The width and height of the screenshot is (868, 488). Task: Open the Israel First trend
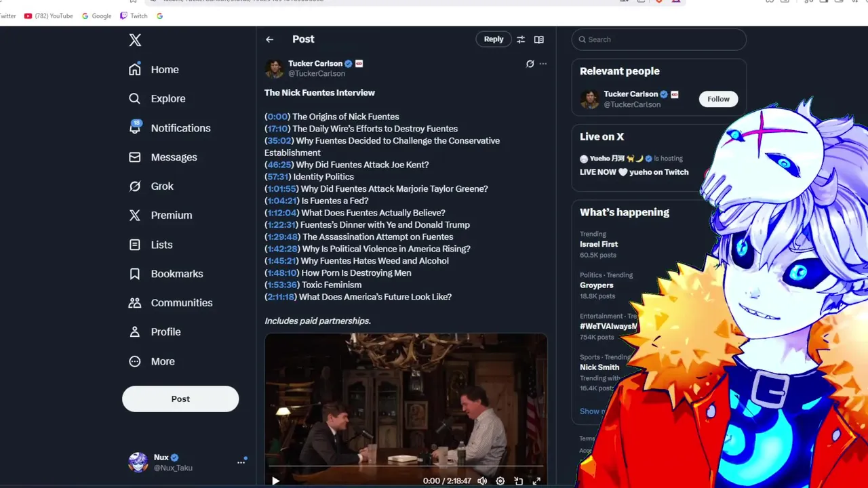point(599,244)
